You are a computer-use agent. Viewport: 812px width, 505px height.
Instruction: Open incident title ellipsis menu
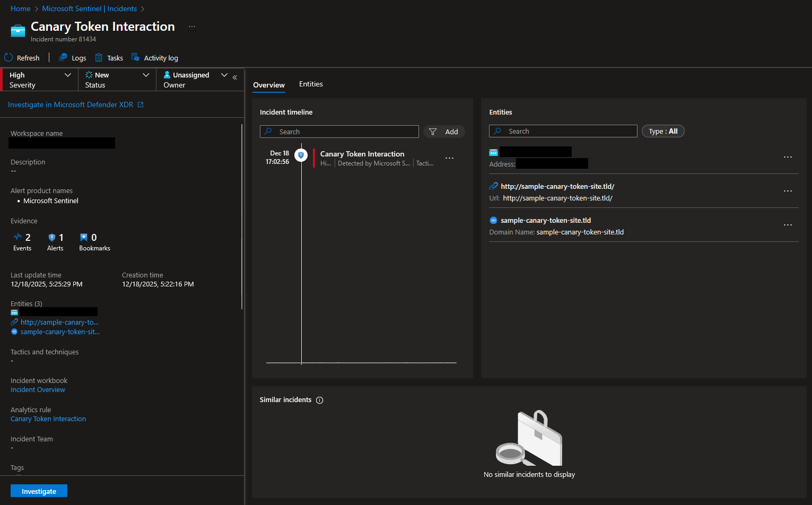(192, 27)
